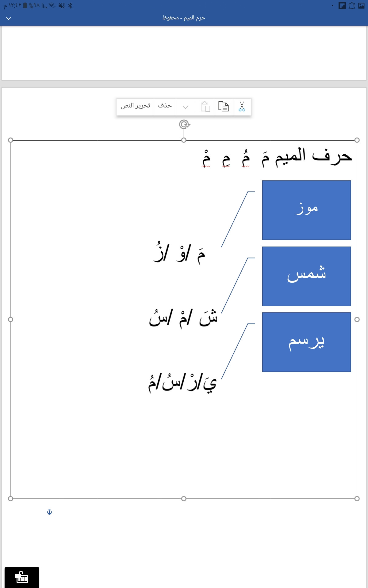
Task: Expand paste options dropdown arrow
Action: [x=185, y=107]
